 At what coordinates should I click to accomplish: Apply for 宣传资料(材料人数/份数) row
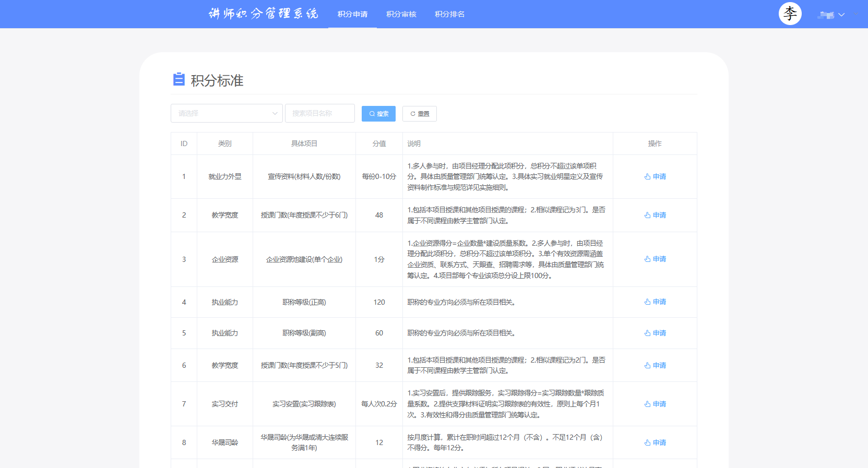click(655, 176)
